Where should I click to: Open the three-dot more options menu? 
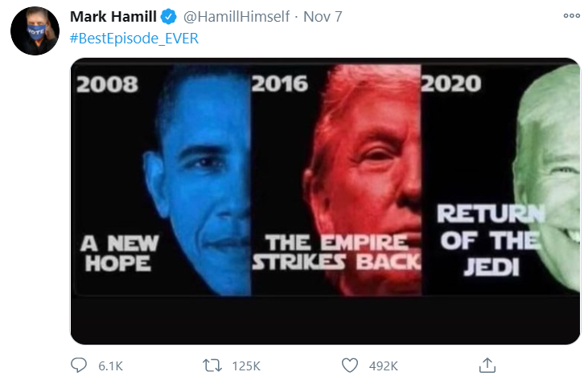[571, 16]
